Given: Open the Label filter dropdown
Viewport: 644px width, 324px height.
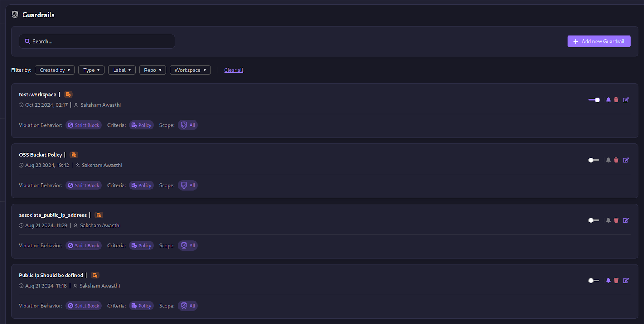Looking at the screenshot, I should (x=122, y=70).
